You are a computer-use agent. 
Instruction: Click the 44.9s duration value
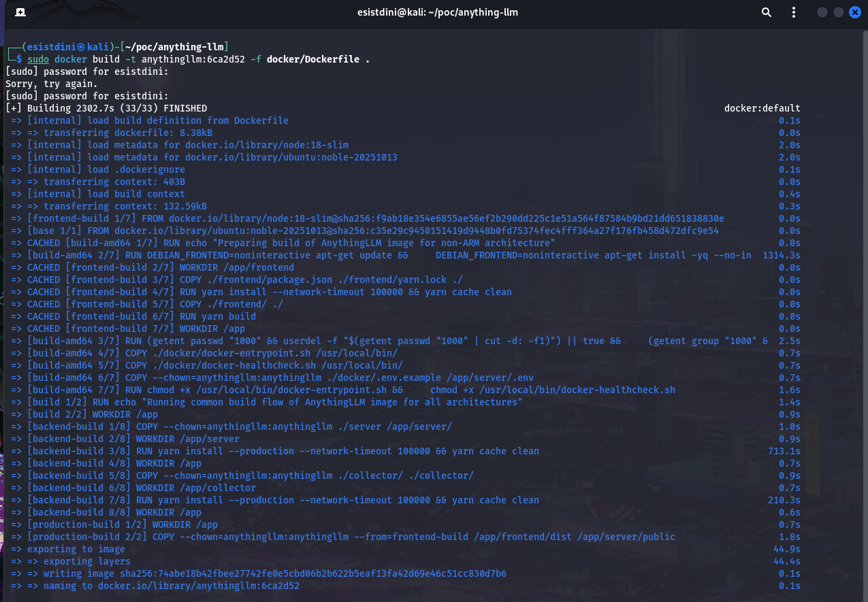click(787, 549)
